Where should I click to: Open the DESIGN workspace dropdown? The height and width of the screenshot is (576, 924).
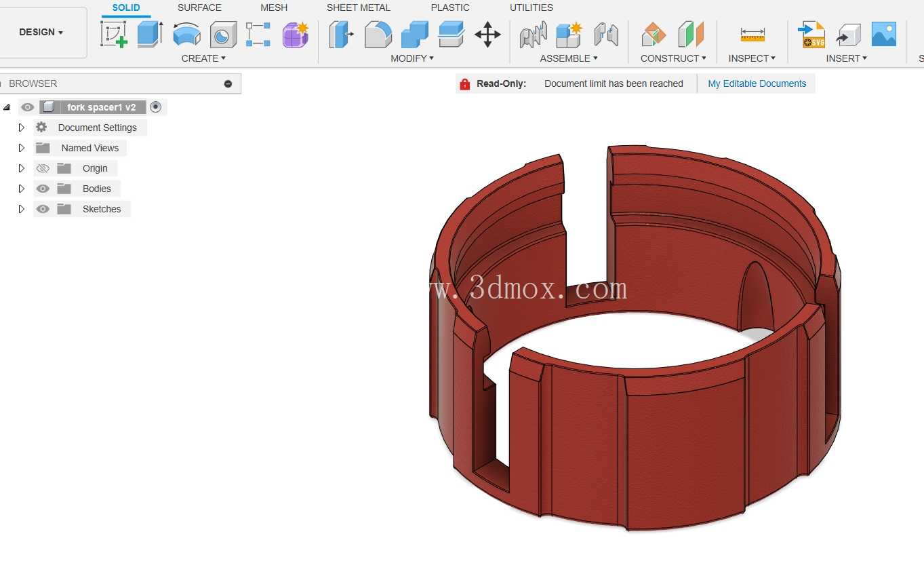click(41, 33)
